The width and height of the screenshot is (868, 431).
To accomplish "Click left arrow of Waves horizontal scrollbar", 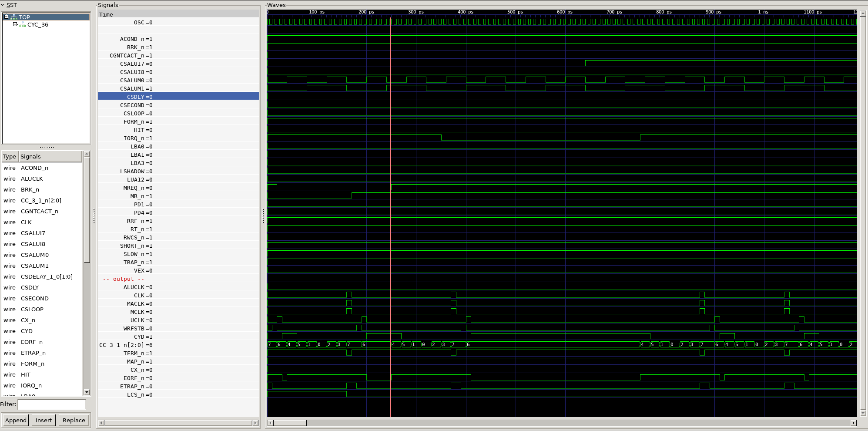I will click(270, 423).
